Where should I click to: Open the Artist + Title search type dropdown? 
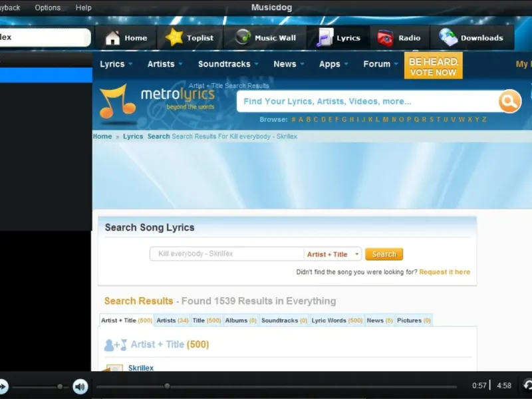tap(332, 254)
